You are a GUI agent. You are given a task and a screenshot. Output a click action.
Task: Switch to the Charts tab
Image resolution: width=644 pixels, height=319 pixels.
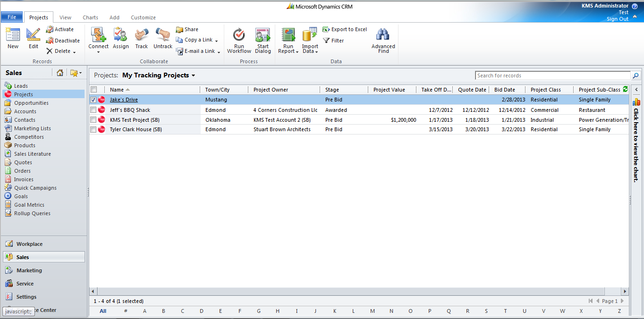pos(90,17)
